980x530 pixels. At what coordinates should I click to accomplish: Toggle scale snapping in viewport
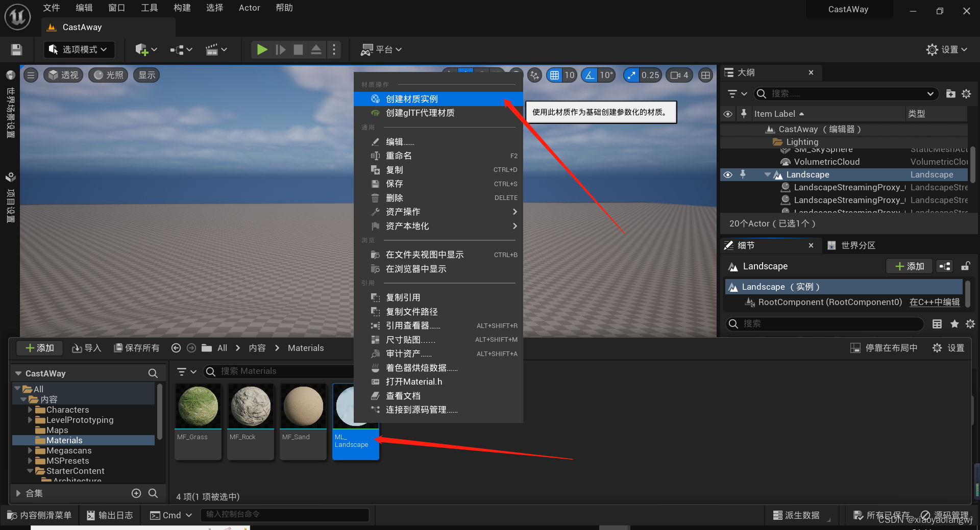coord(631,75)
